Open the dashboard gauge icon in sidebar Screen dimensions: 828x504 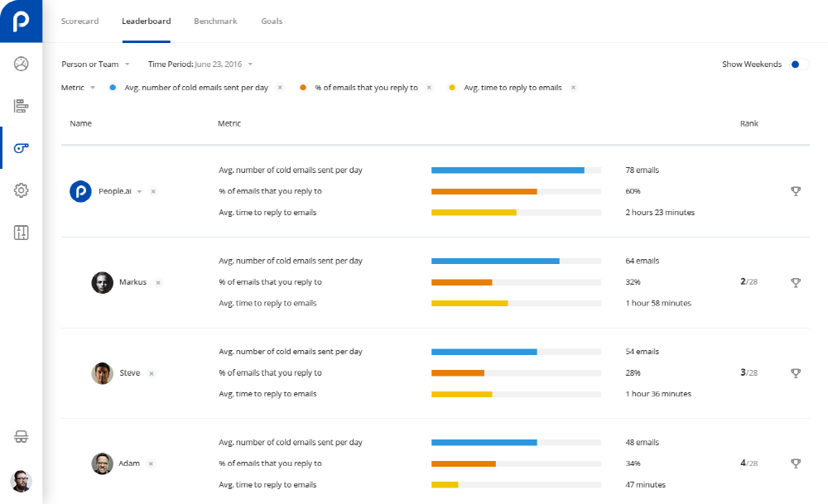22,64
